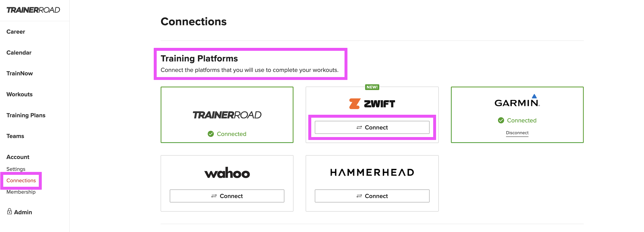Click the TrainerRoad platform card logo
This screenshot has height=232, width=644.
pyautogui.click(x=227, y=115)
